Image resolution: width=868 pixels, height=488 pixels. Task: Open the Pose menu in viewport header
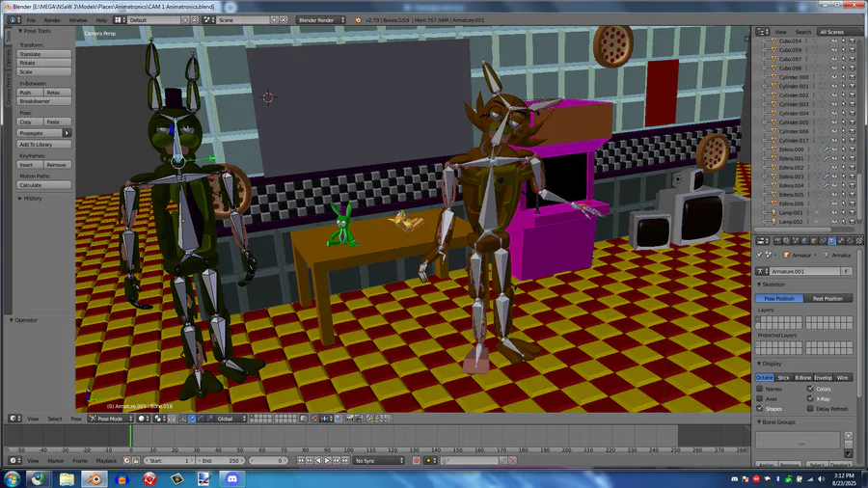tap(76, 419)
